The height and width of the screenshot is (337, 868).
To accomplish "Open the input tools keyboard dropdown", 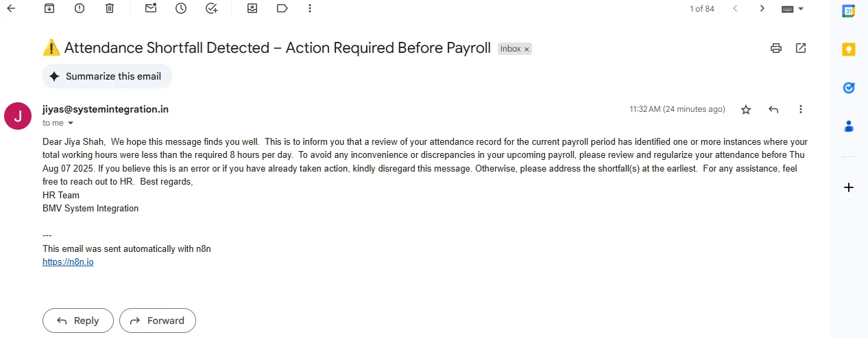I will pos(800,9).
